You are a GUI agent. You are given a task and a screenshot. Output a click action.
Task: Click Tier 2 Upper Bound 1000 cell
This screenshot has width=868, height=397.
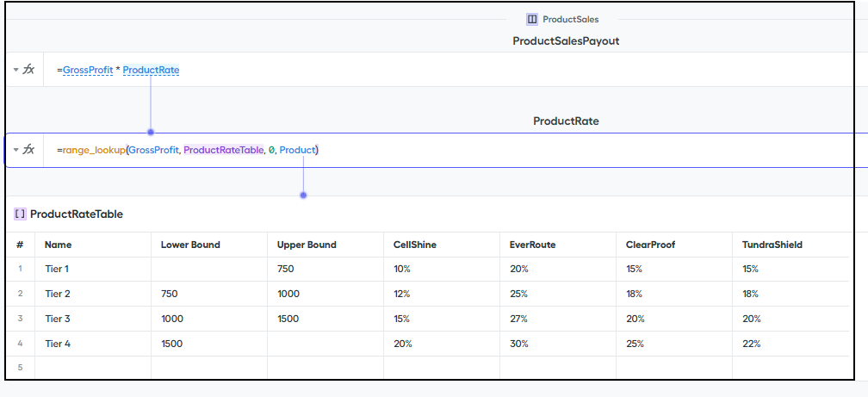coord(325,294)
